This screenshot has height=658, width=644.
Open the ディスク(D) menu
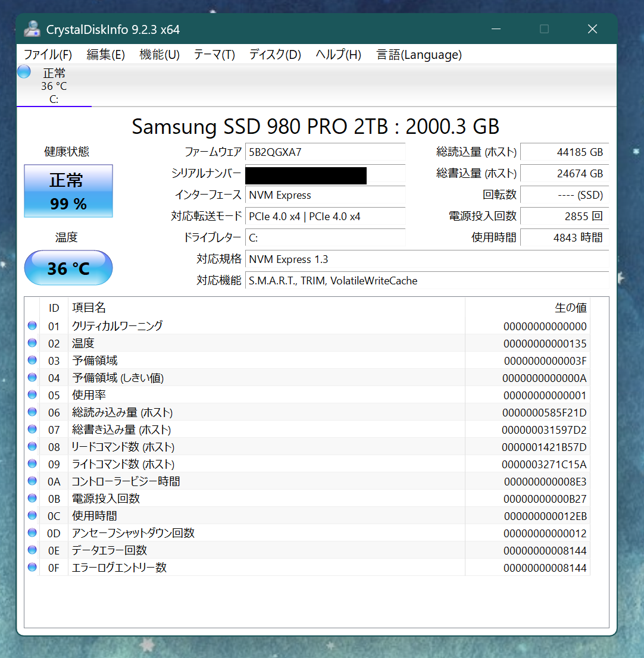(x=275, y=55)
